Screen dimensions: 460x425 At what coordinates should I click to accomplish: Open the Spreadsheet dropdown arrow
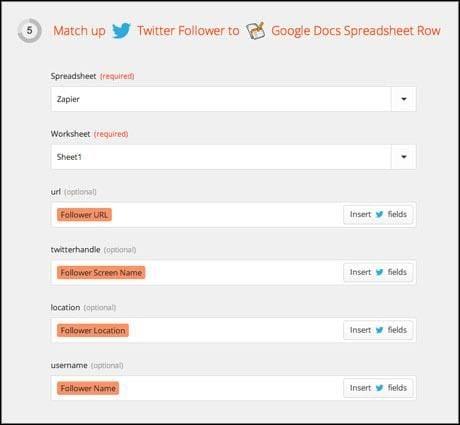(404, 99)
